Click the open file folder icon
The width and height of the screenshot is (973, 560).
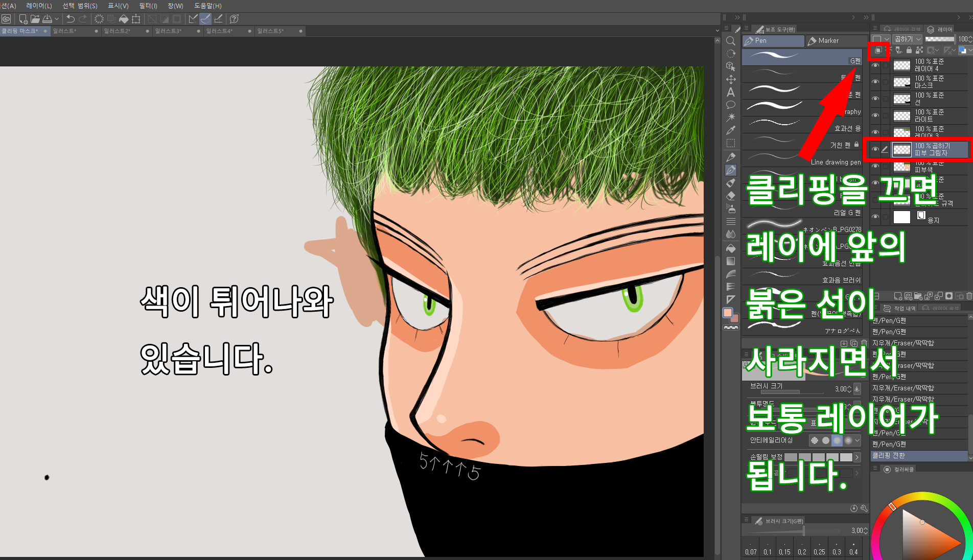tap(35, 19)
